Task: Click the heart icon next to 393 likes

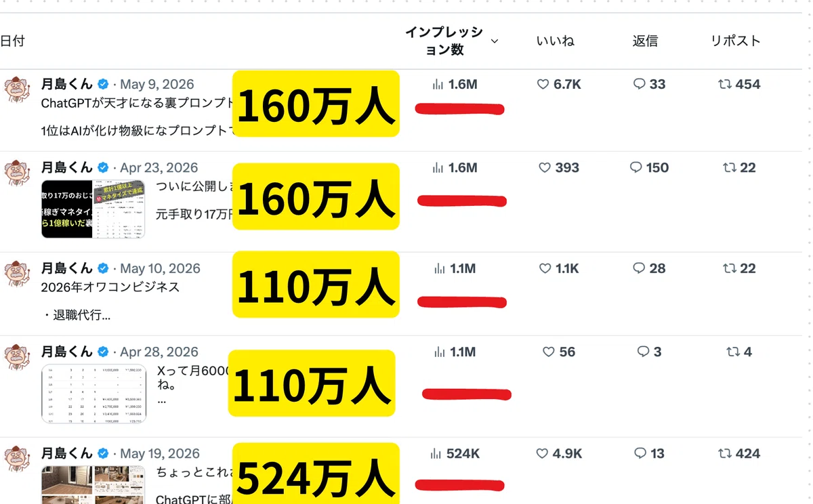Action: (543, 168)
